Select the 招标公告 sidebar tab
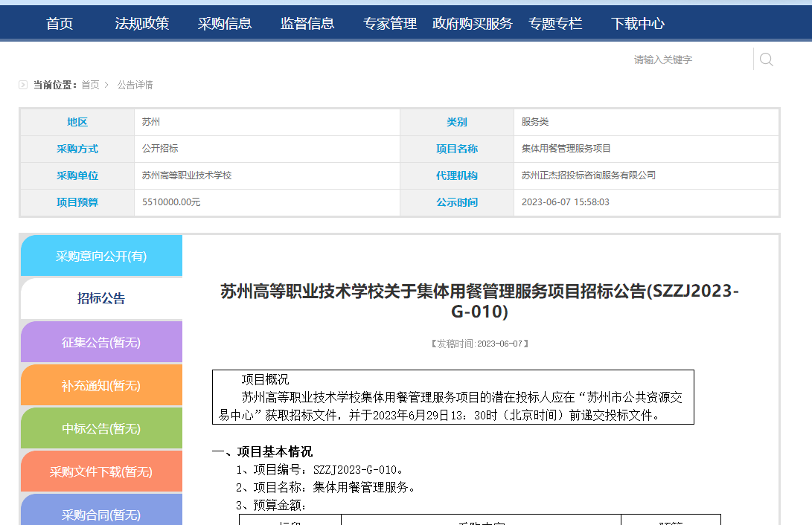Screen dimensions: 812x525 click(x=101, y=298)
